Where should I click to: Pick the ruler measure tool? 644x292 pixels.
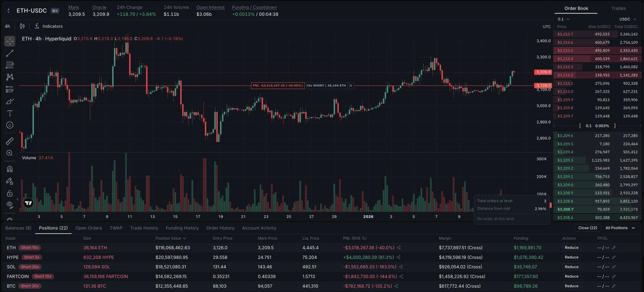tap(10, 141)
